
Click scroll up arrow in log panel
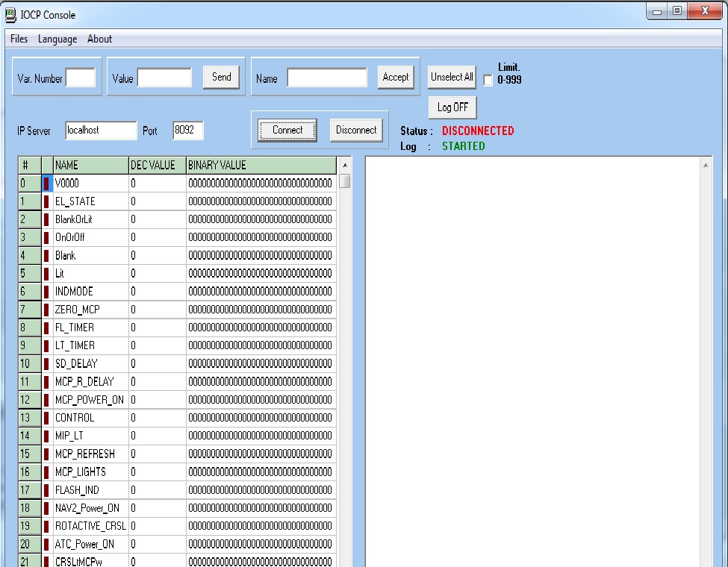(706, 165)
